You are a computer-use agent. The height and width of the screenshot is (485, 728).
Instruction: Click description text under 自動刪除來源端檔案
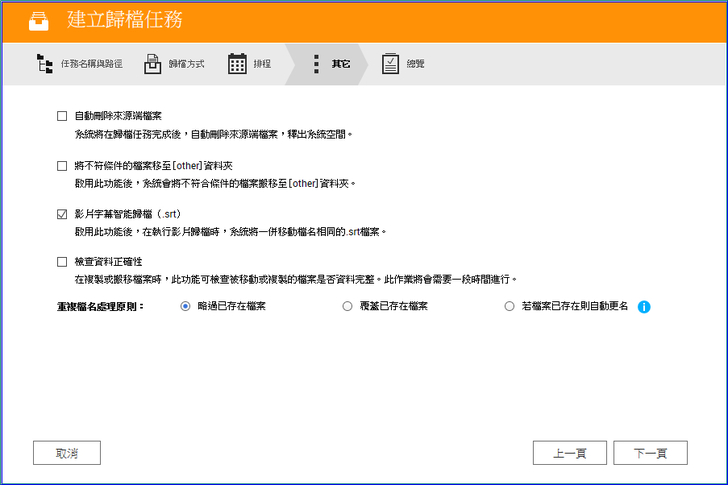214,135
